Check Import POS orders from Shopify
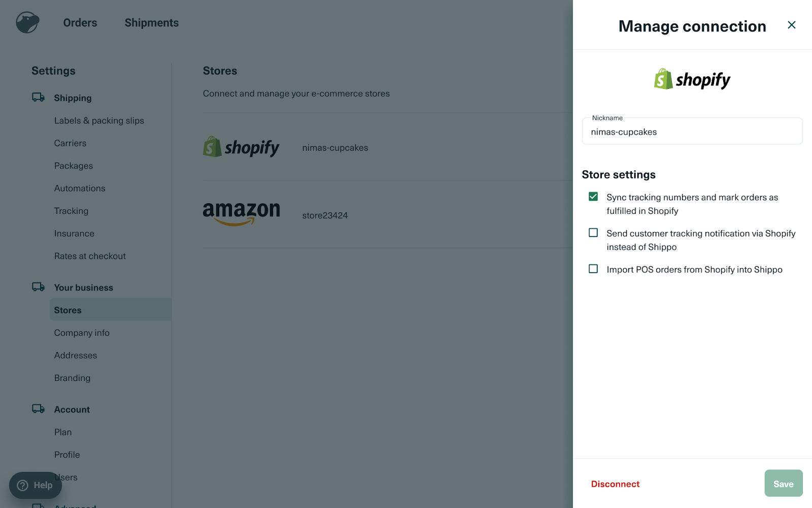Viewport: 812px width, 508px height. click(593, 269)
